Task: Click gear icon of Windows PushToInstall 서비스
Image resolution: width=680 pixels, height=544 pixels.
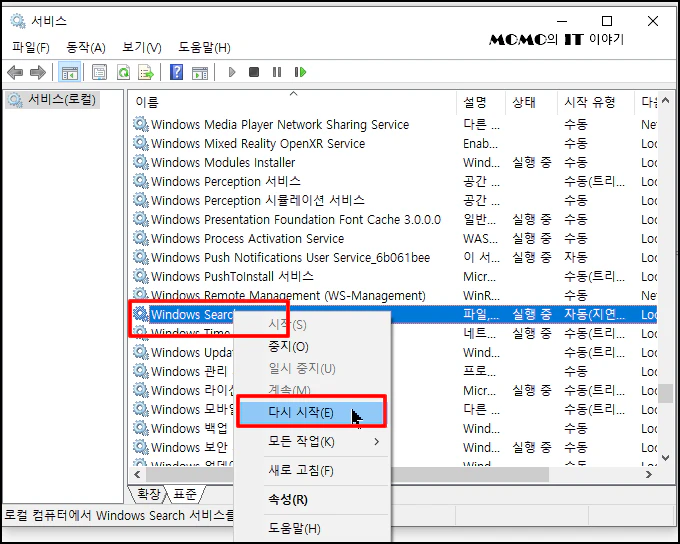Action: pyautogui.click(x=141, y=276)
